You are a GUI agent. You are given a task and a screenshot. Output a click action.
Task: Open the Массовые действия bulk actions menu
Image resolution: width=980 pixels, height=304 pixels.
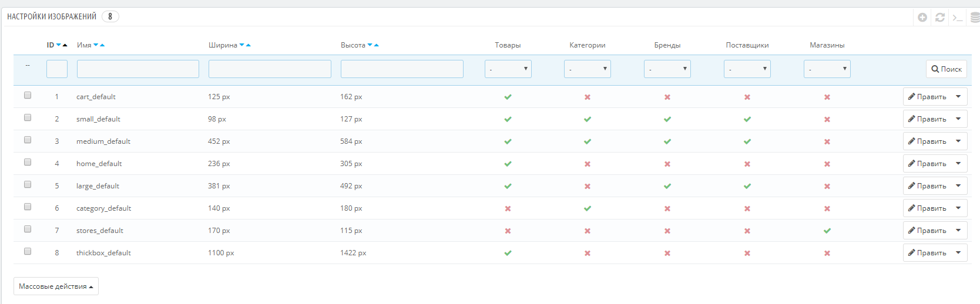(56, 286)
